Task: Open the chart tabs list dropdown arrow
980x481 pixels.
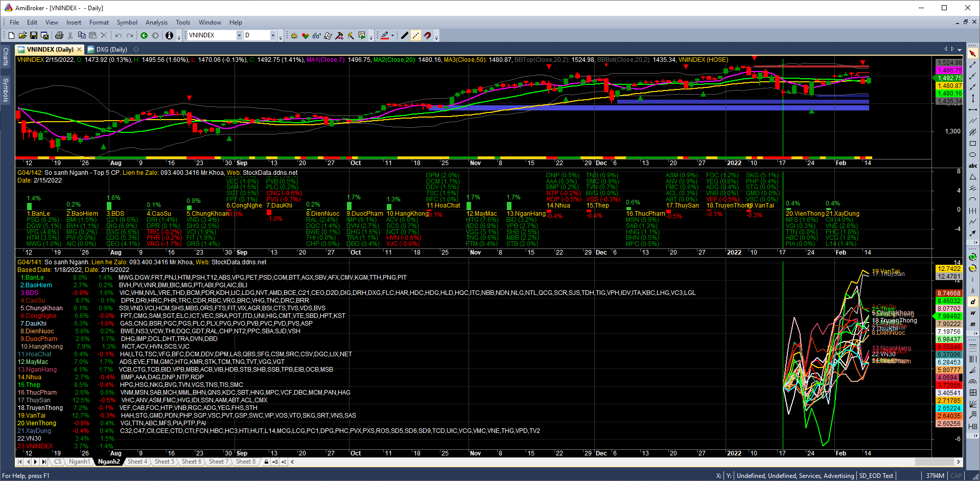Action: coord(960,50)
